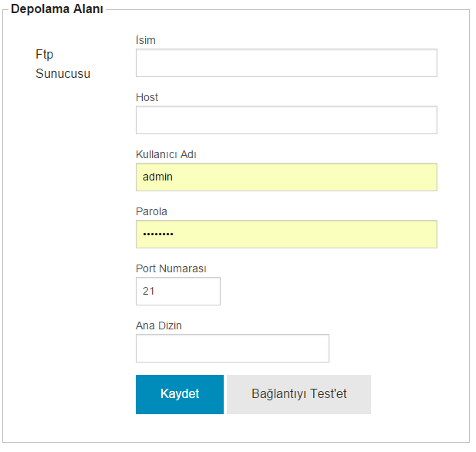This screenshot has height=452, width=476.
Task: Click the İsim text input field
Action: (286, 62)
